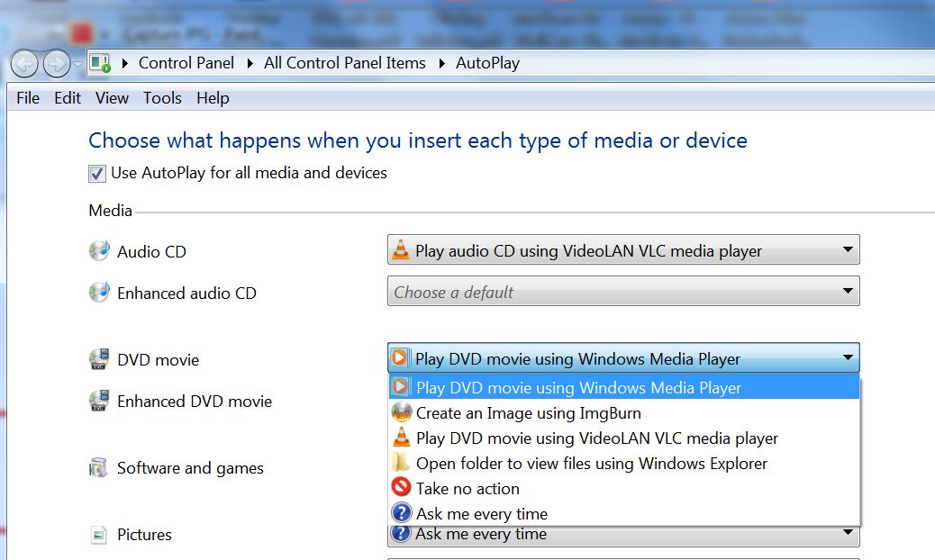Click question mark icon beside Ask me every time in list
Image resolution: width=935 pixels, height=560 pixels.
pyautogui.click(x=402, y=512)
